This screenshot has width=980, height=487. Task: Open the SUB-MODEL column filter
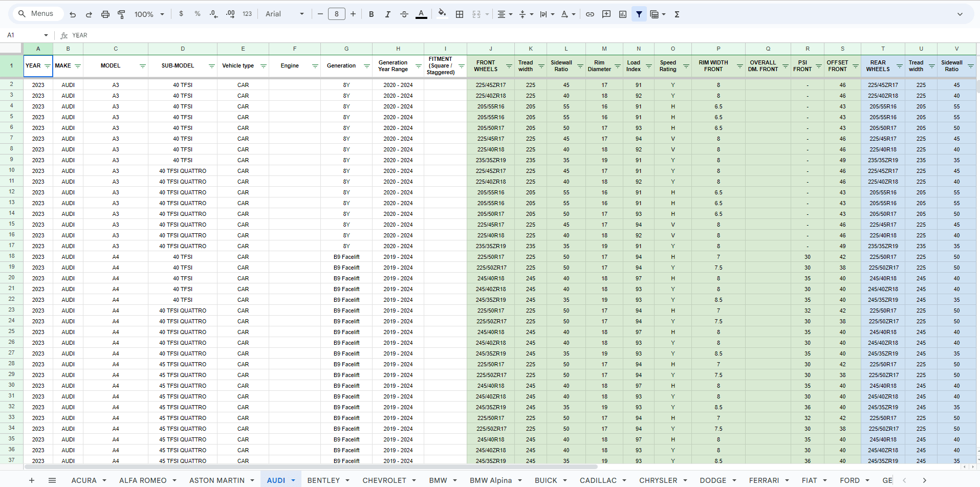tap(212, 66)
